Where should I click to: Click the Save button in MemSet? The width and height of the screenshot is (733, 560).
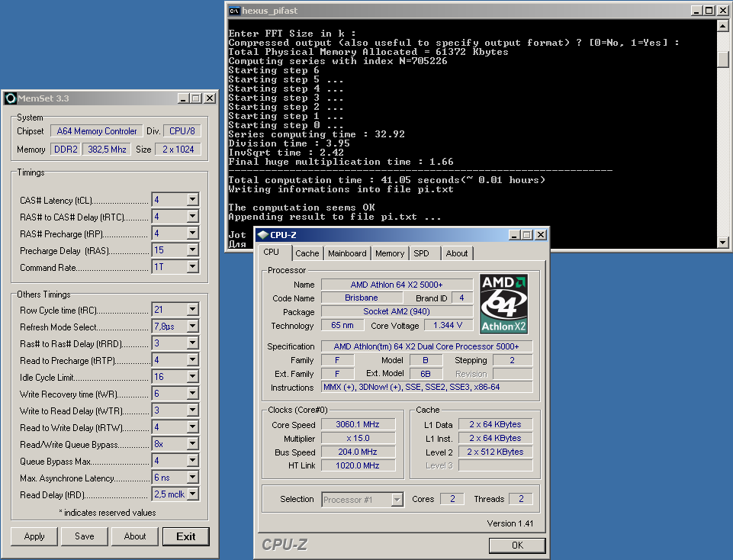[x=85, y=536]
